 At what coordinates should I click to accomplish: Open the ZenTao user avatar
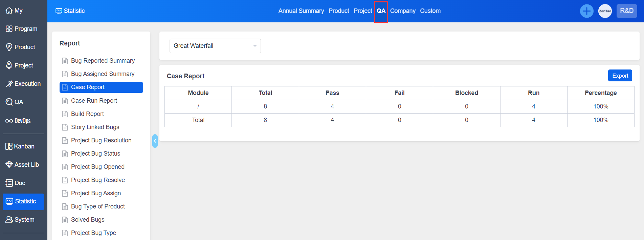click(x=605, y=11)
